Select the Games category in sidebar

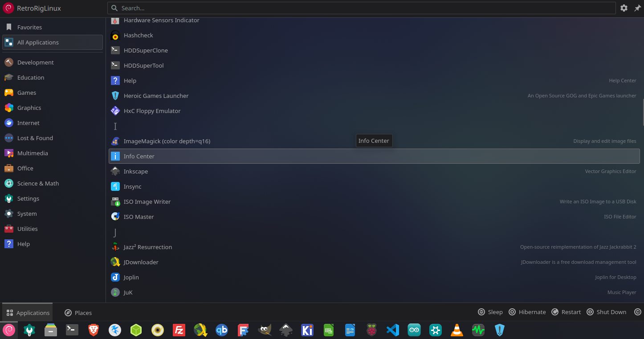pos(27,93)
